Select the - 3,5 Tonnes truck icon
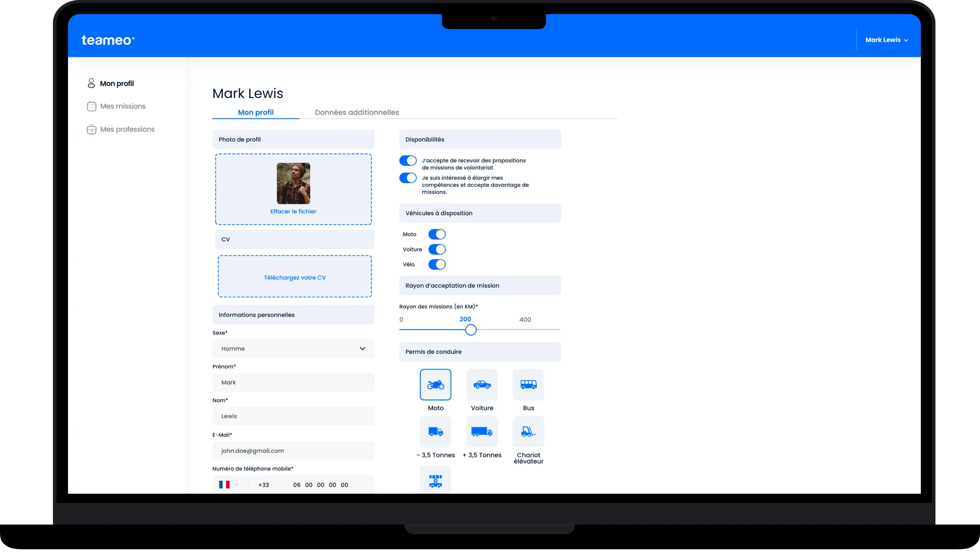This screenshot has width=980, height=553. point(435,432)
